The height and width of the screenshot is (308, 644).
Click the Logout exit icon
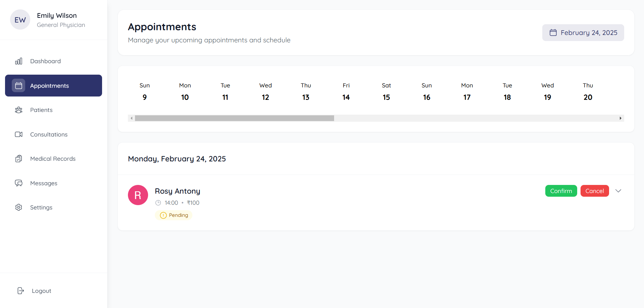tap(20, 291)
